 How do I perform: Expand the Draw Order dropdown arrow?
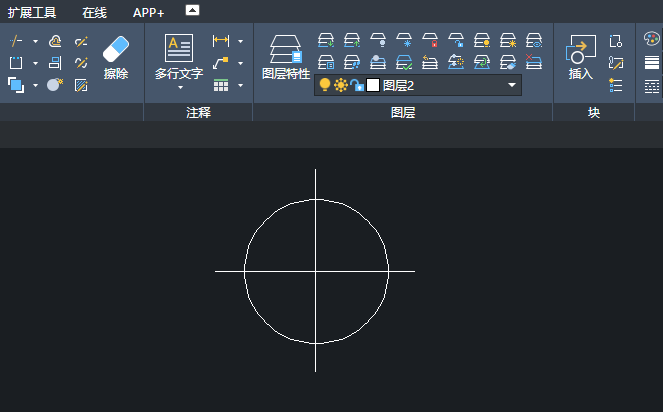click(36, 85)
